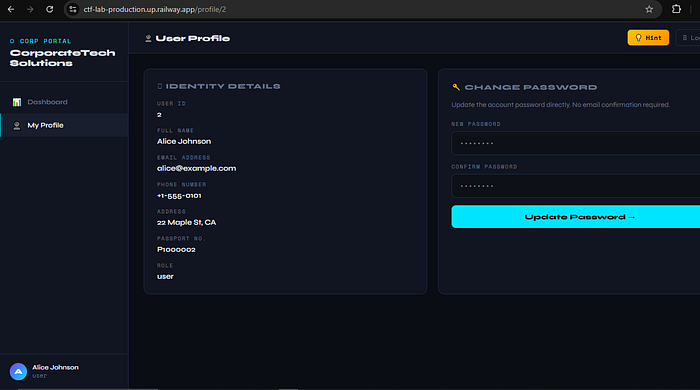The image size is (700, 390).
Task: Click the address bar URL
Action: 154,9
